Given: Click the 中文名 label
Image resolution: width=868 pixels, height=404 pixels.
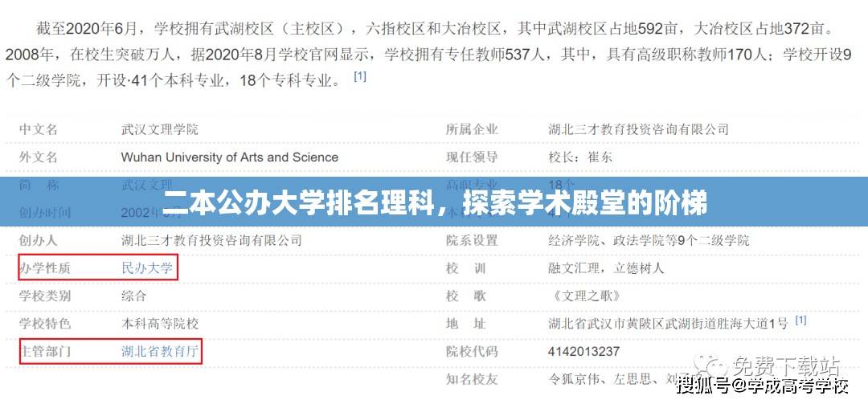Looking at the screenshot, I should point(39,130).
